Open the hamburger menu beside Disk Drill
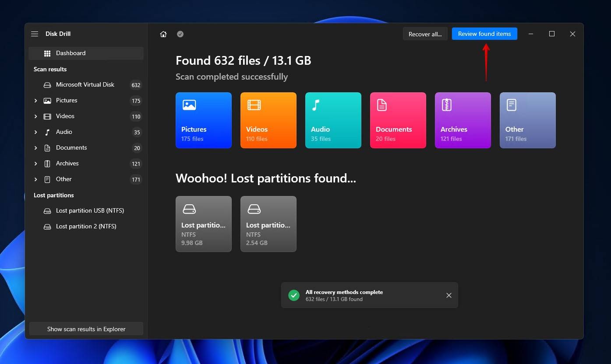Image resolution: width=611 pixels, height=364 pixels. point(35,34)
